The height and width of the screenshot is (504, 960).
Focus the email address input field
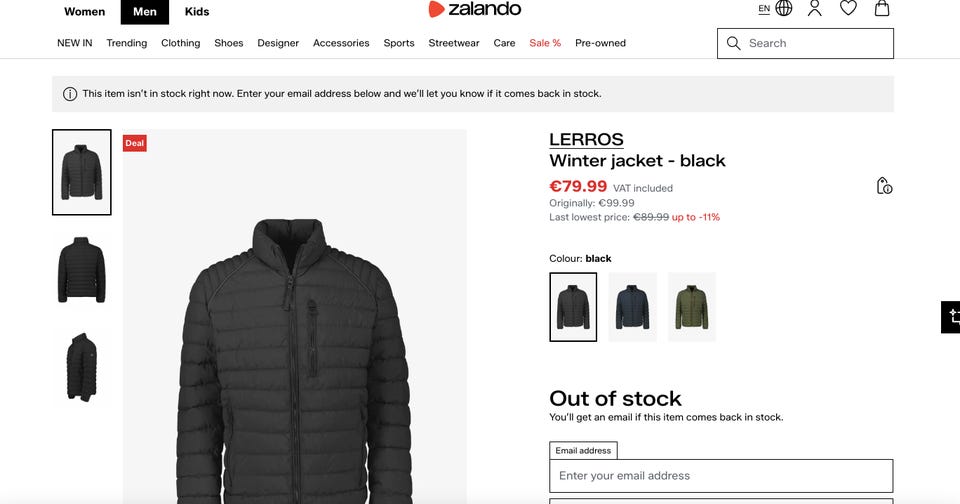[x=721, y=476]
